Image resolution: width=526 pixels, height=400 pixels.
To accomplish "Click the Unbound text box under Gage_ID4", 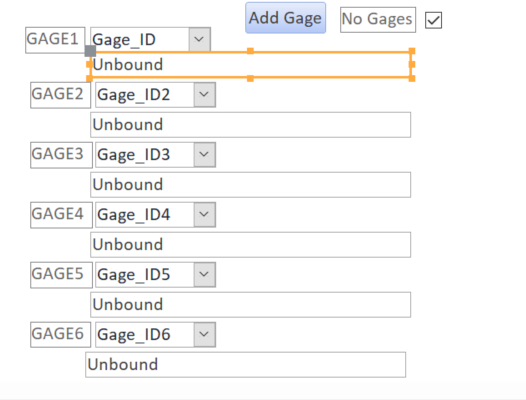I will pyautogui.click(x=251, y=245).
